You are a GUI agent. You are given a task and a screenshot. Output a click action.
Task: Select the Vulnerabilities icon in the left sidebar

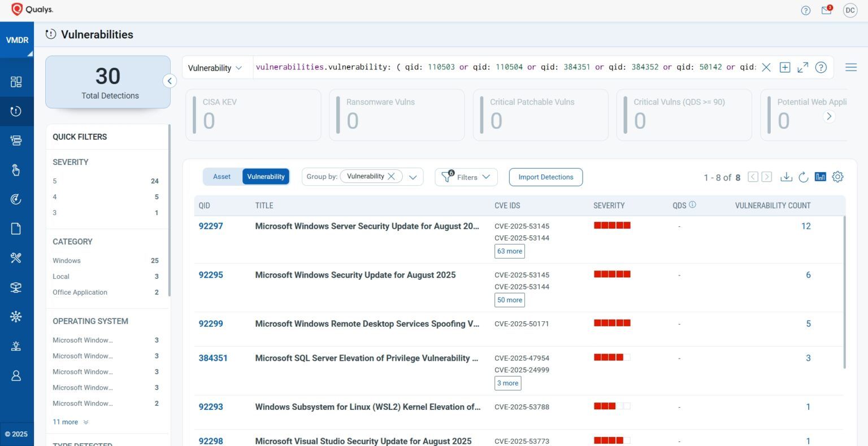(17, 111)
